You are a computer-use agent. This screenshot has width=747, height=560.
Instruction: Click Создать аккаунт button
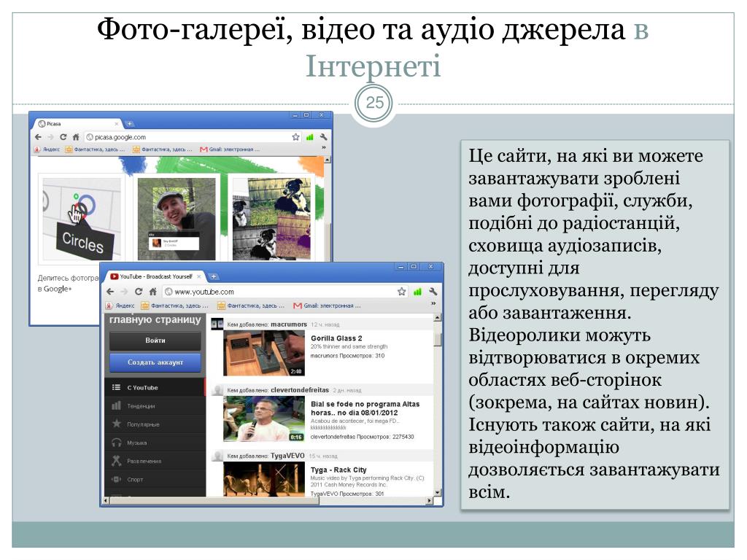tap(155, 362)
